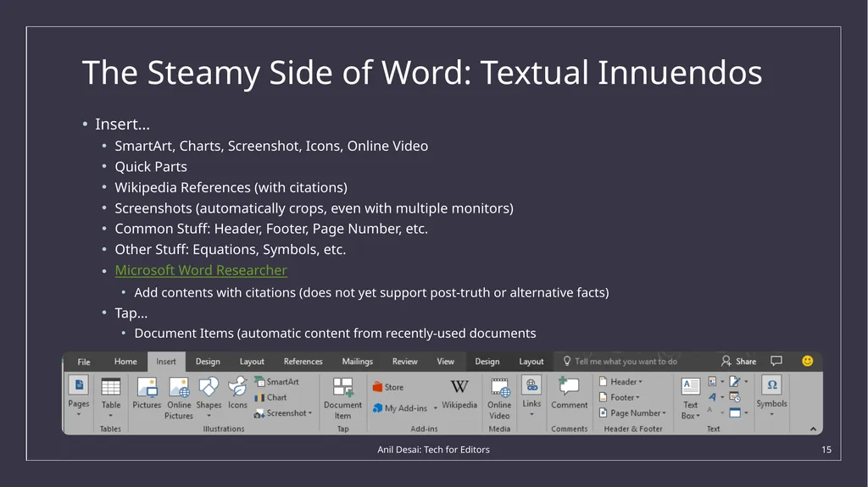The width and height of the screenshot is (868, 487).
Task: Click Document Item in the Tap group
Action: 342,398
